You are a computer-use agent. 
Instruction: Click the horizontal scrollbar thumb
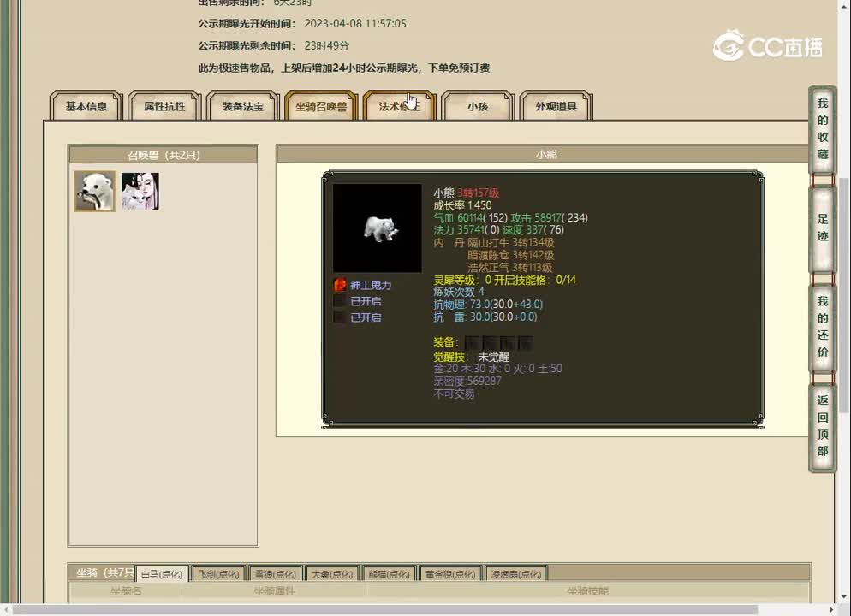(384, 610)
